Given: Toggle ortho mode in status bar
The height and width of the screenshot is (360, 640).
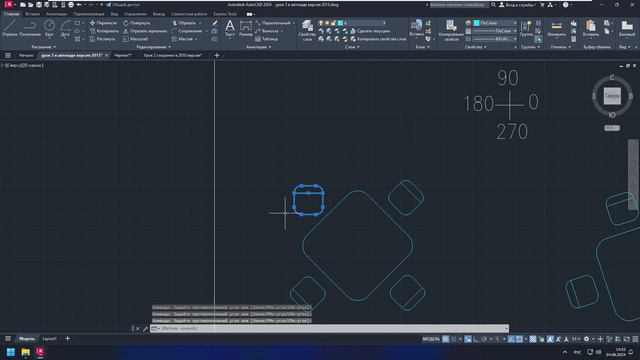Looking at the screenshot, I should point(476,339).
